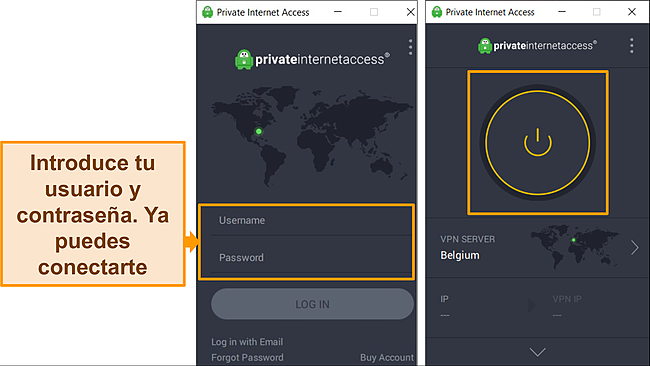
Task: Minimize the left Private Internet Access window
Action: (x=338, y=12)
